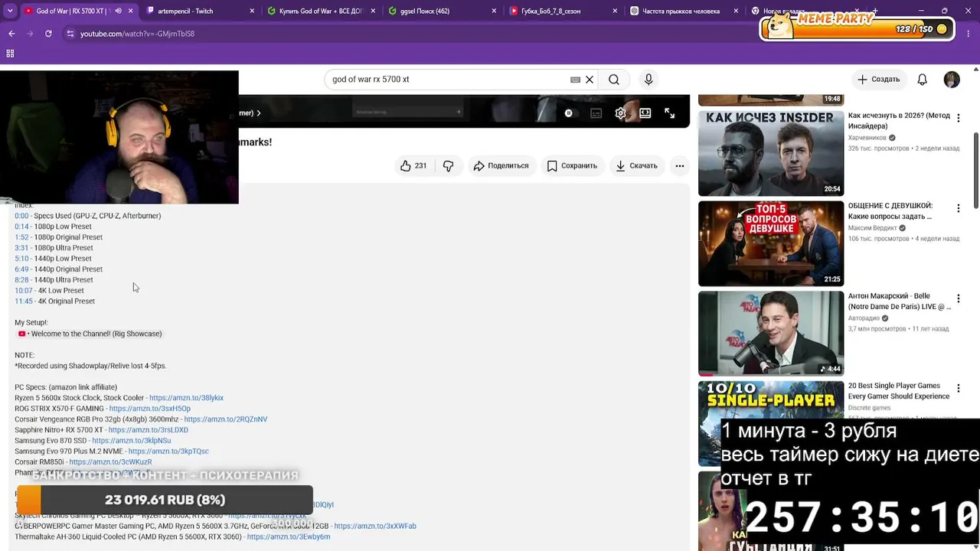Viewport: 980px width, 551px height.
Task: Close the artempencil Twitch tab
Action: [x=253, y=11]
